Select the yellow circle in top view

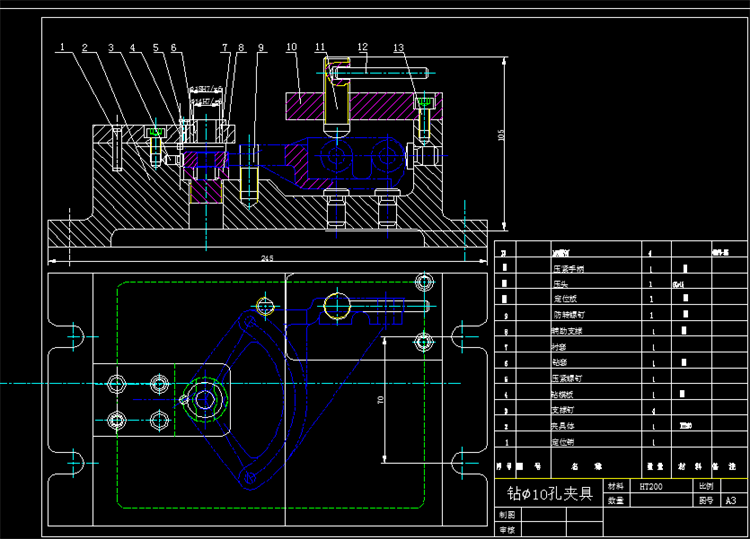click(x=337, y=306)
